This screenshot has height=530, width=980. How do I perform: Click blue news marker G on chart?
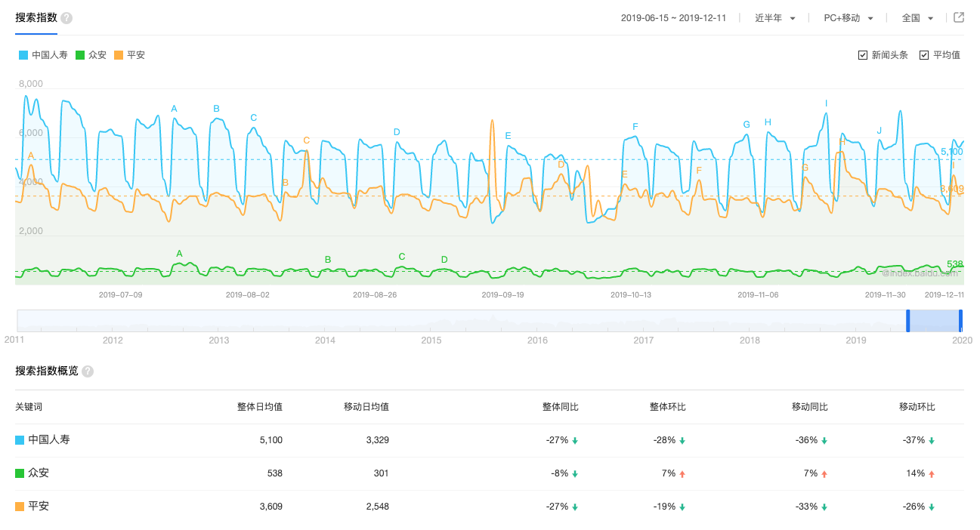(x=747, y=125)
